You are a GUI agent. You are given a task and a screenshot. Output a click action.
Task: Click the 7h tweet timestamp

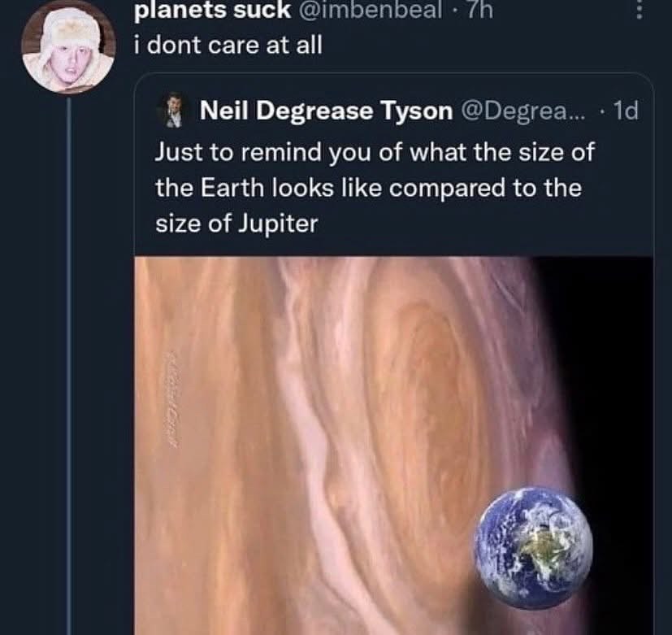[485, 11]
